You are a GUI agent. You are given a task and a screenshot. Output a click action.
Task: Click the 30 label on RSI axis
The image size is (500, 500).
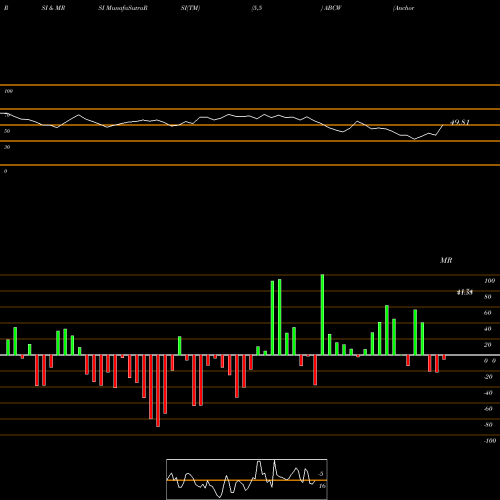click(7, 147)
